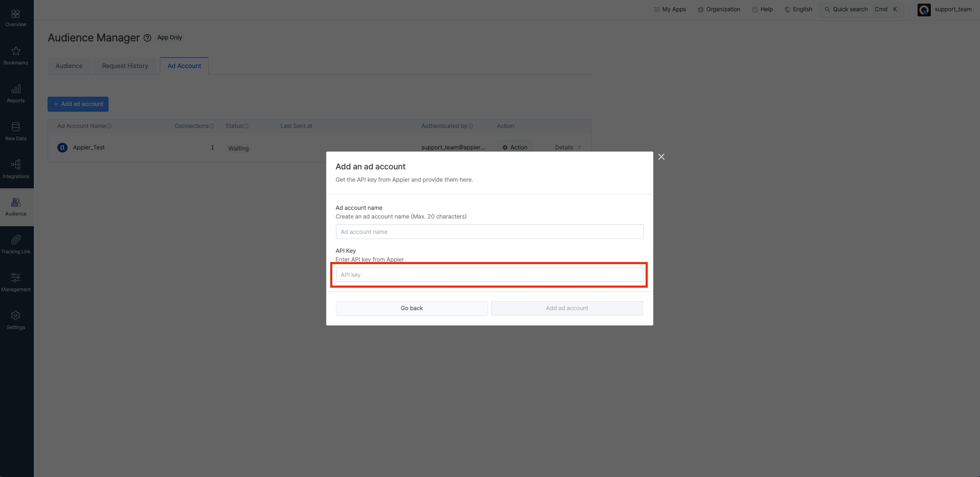Open the English language dropdown
980x477 pixels.
(x=798, y=9)
